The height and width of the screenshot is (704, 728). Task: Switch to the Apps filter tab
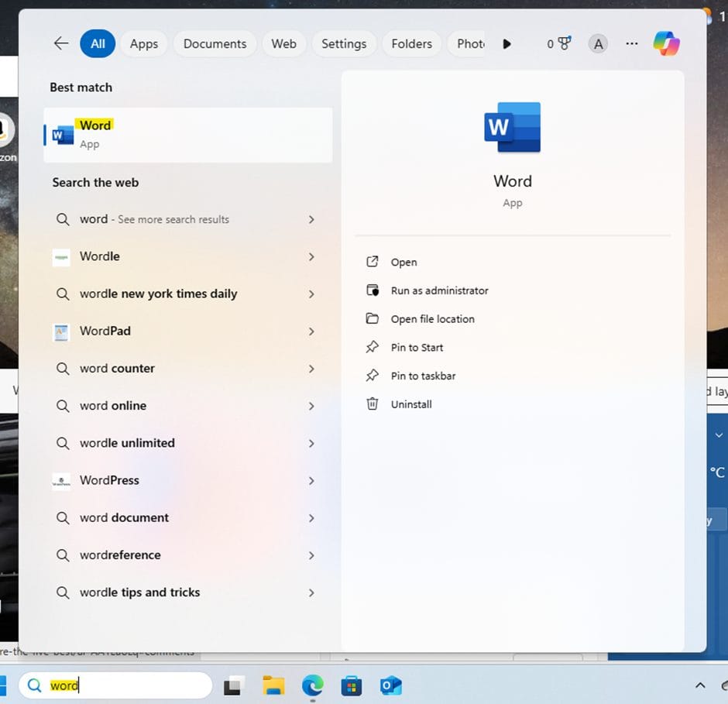coord(144,44)
